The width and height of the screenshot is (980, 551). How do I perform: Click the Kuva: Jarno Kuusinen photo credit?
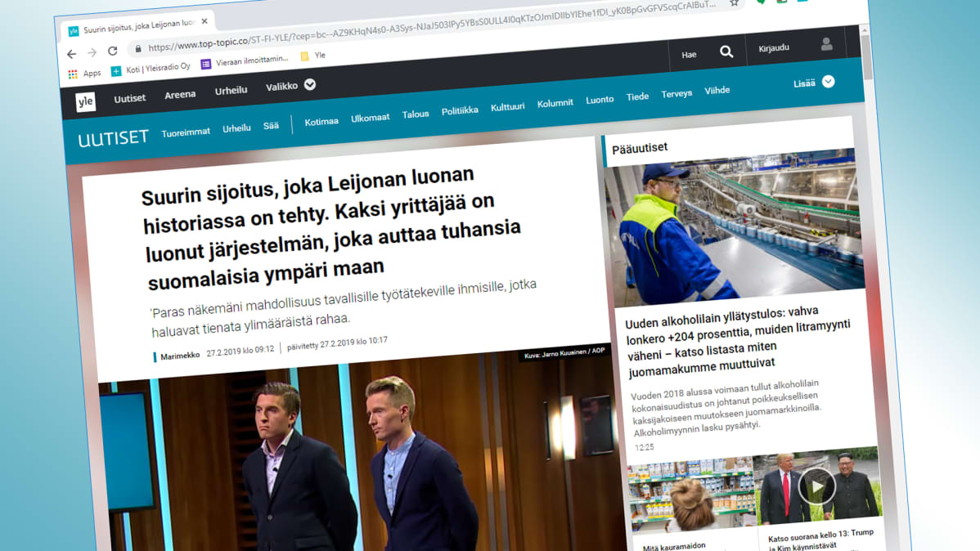tap(564, 352)
